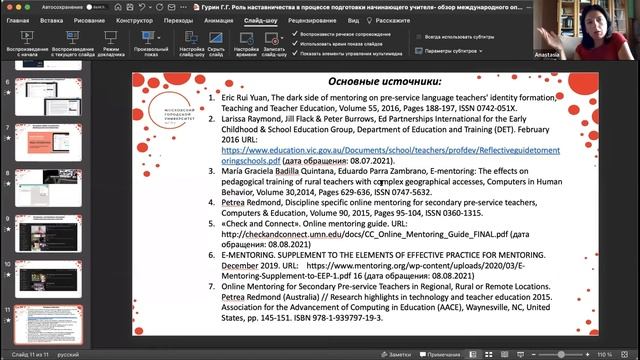
Task: Open Presenter View (Режим докладчика)
Action: [x=111, y=44]
